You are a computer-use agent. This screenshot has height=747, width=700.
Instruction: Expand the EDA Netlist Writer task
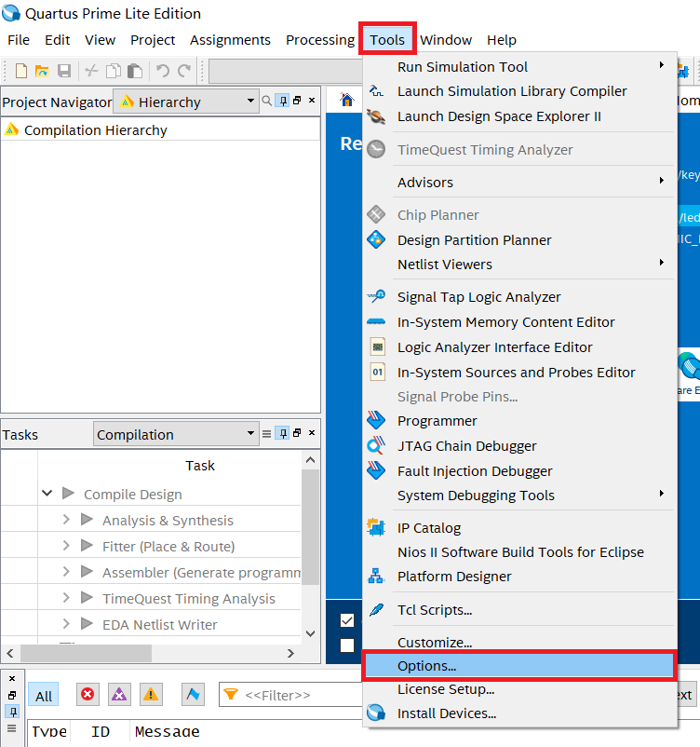click(66, 624)
